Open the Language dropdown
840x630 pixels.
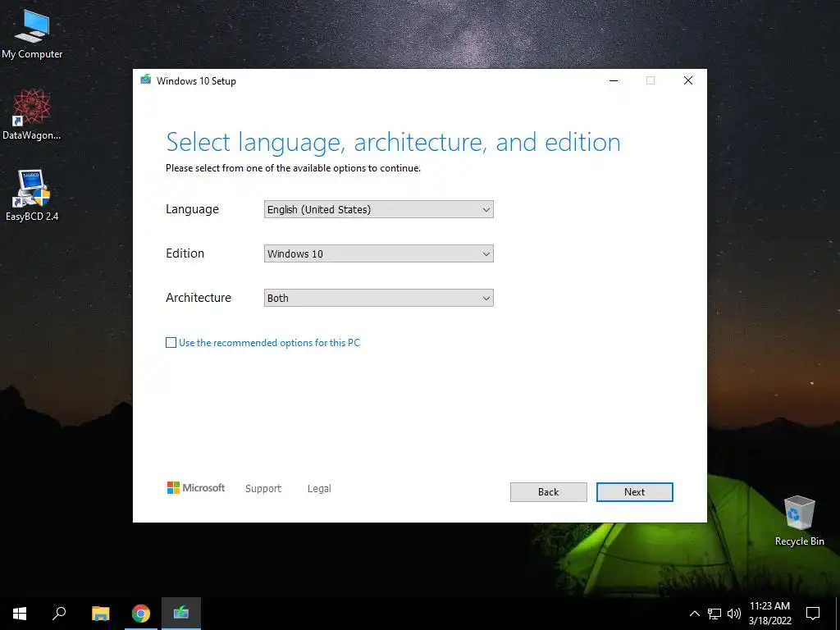coord(379,209)
